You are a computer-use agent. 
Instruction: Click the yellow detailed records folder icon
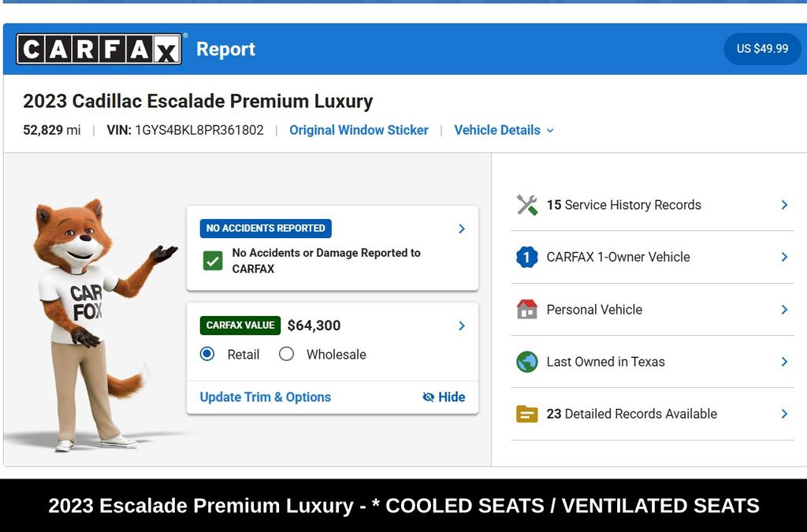click(x=526, y=415)
